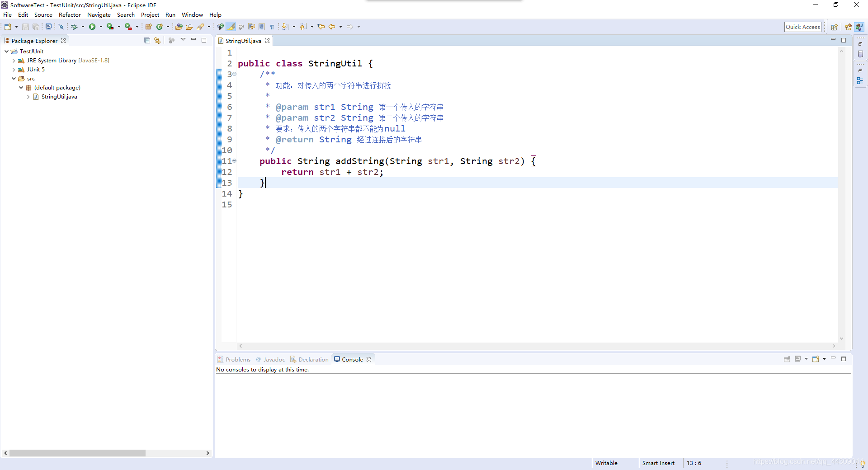Screen dimensions: 868x470
Task: Open the Navigate menu
Action: click(99, 14)
